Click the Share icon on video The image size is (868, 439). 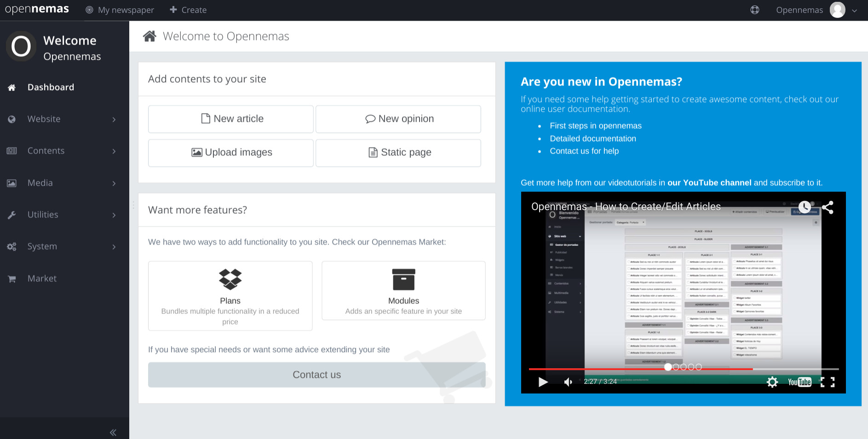pos(828,207)
